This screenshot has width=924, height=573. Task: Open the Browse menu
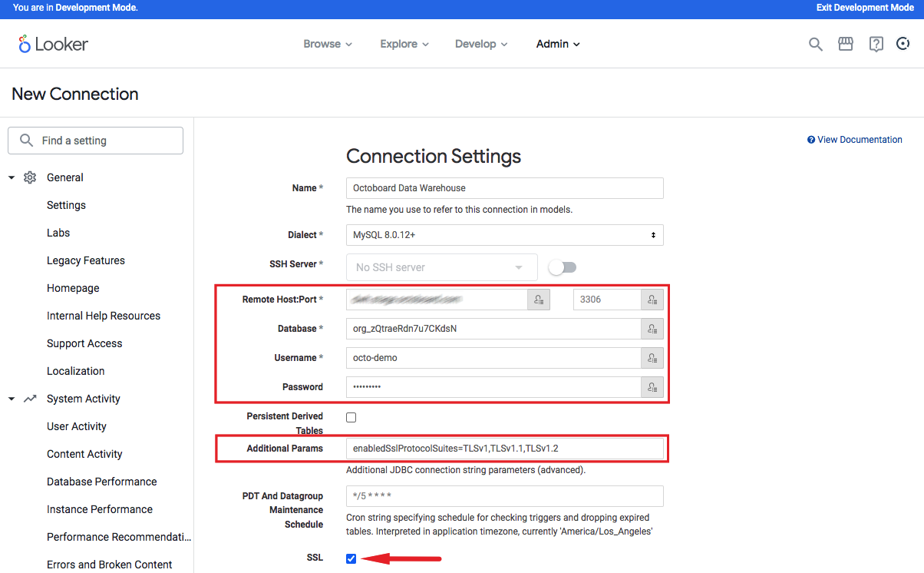click(328, 44)
